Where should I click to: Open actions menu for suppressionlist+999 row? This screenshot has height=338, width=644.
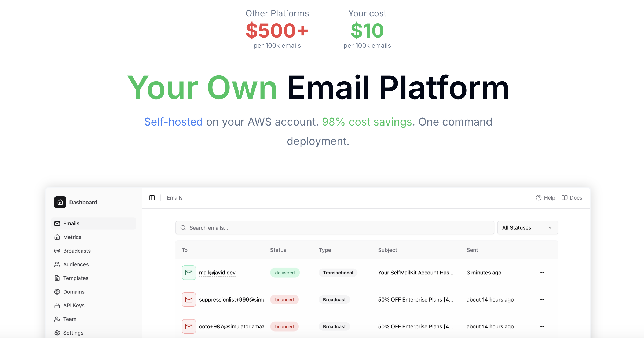(542, 300)
